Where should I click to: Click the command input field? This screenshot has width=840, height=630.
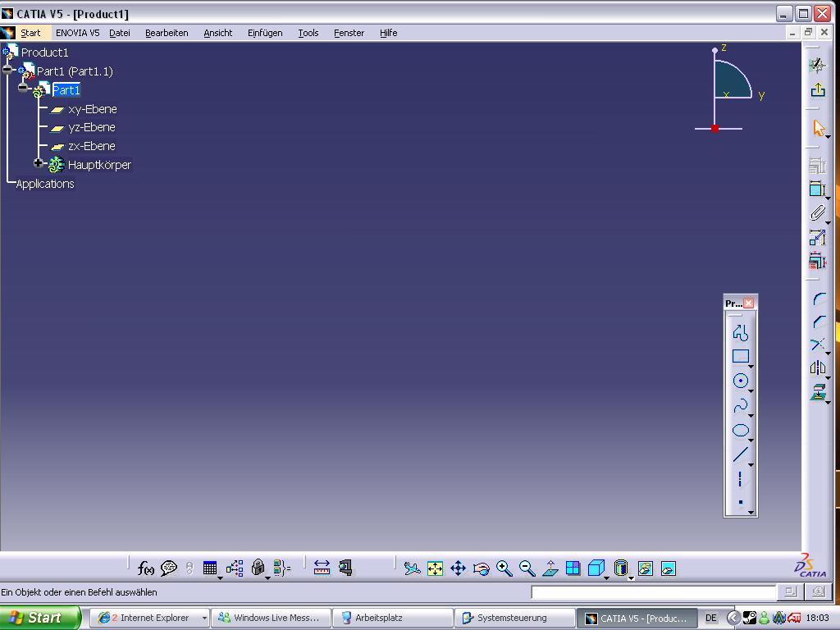[x=654, y=592]
